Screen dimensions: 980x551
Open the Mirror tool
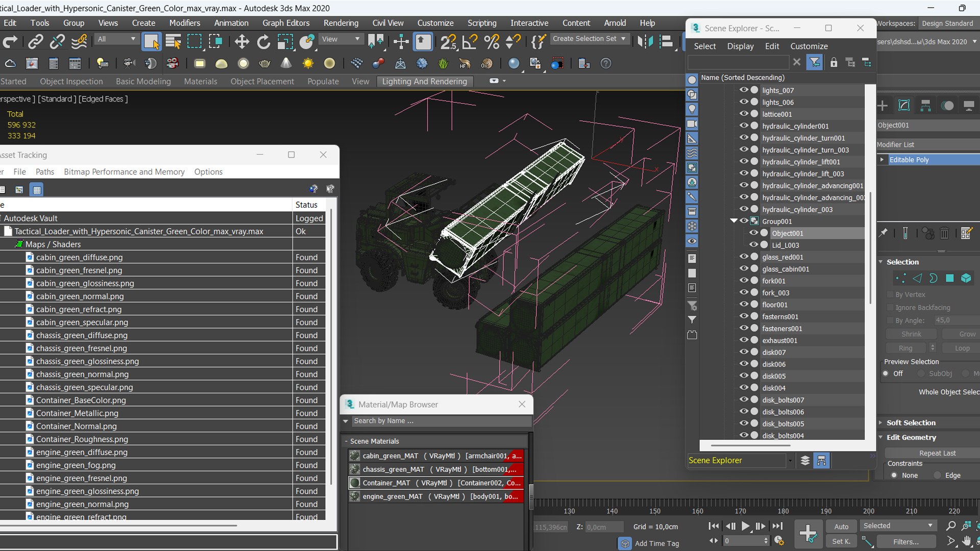[x=645, y=41]
